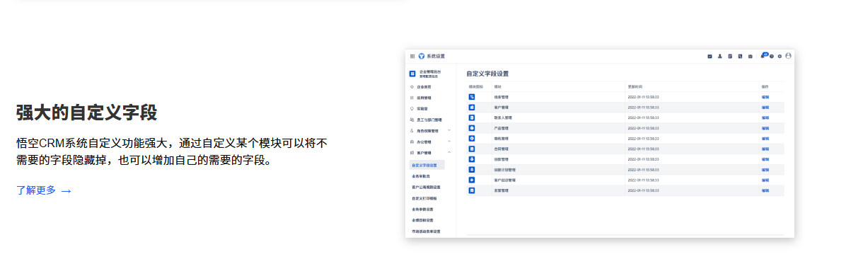Select 业务参数设置 in the sidebar

pos(422,209)
